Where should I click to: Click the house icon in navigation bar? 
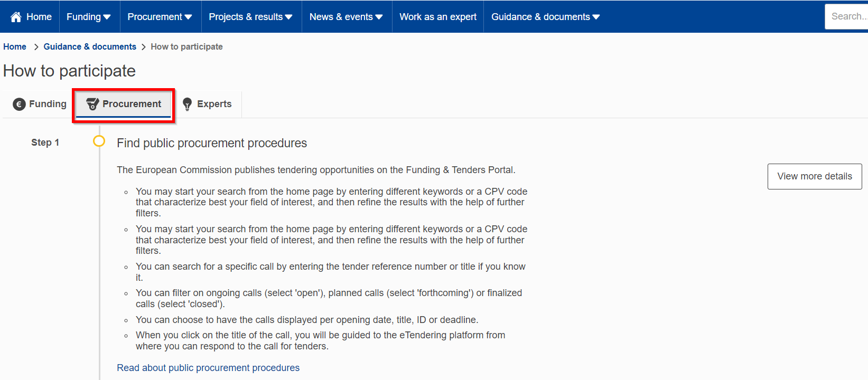point(16,17)
